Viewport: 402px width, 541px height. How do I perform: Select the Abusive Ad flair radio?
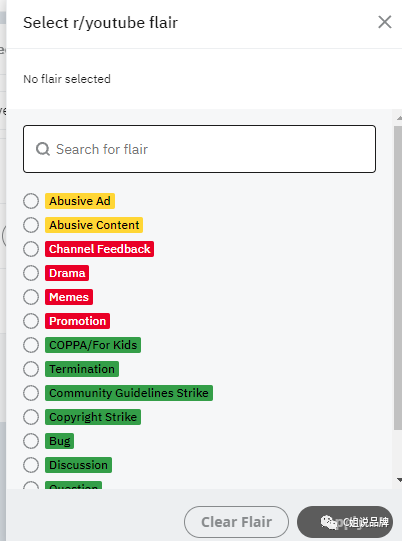pyautogui.click(x=31, y=201)
